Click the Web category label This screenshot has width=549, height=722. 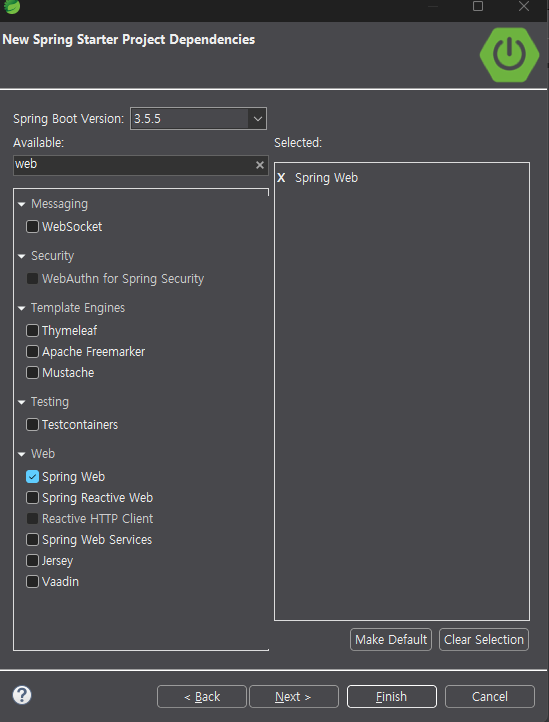point(43,454)
